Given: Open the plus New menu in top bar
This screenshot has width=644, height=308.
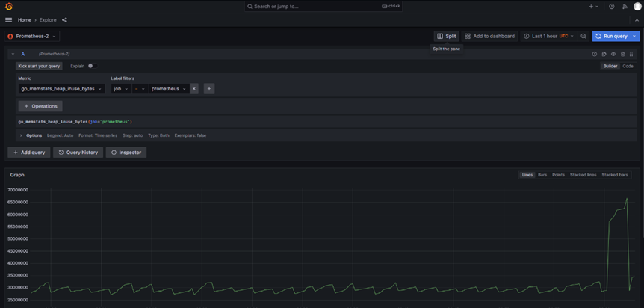Looking at the screenshot, I should click(x=594, y=7).
